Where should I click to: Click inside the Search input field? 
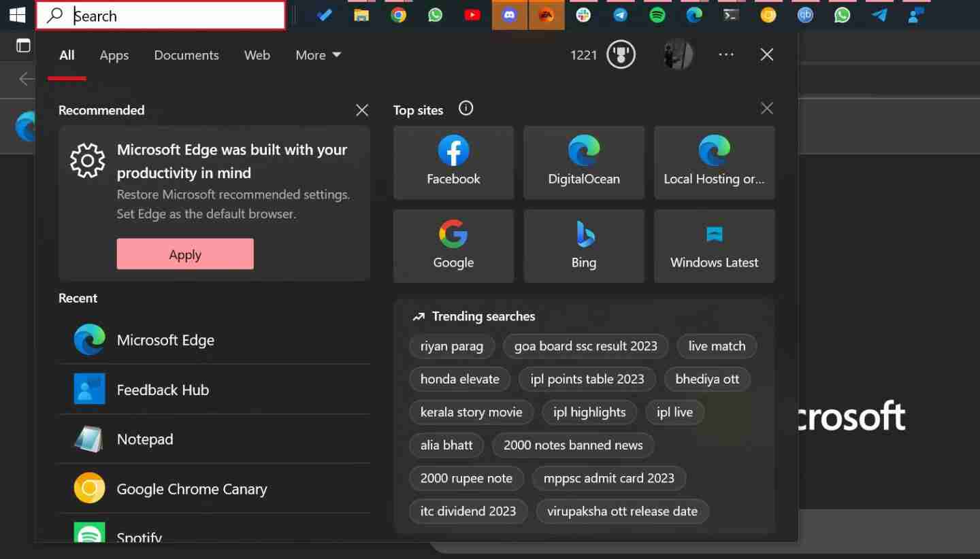(160, 15)
